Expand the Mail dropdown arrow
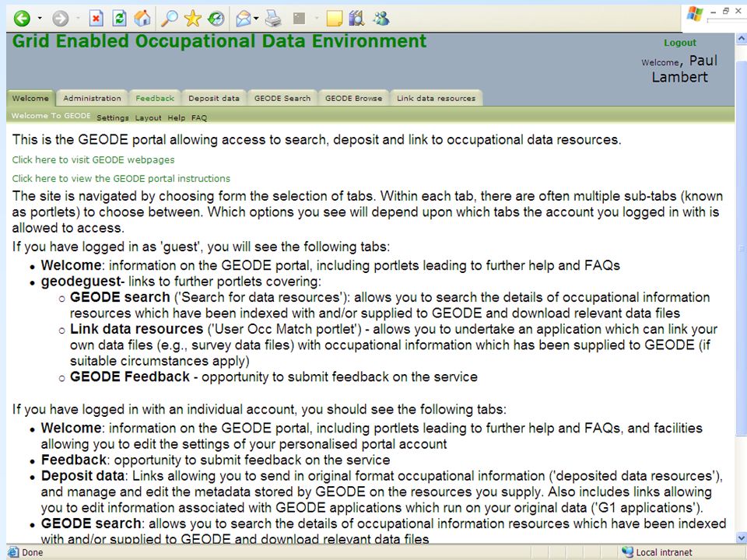 [256, 19]
